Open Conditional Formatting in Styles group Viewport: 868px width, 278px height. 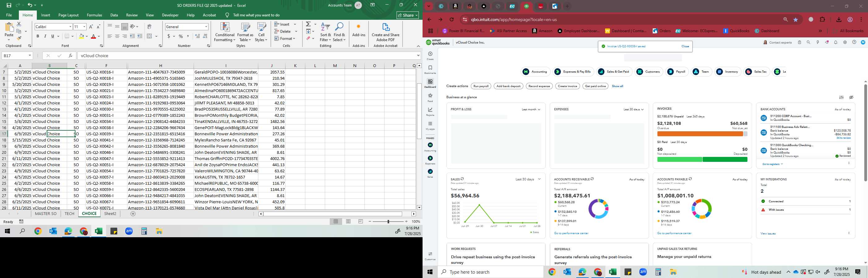[x=225, y=32]
